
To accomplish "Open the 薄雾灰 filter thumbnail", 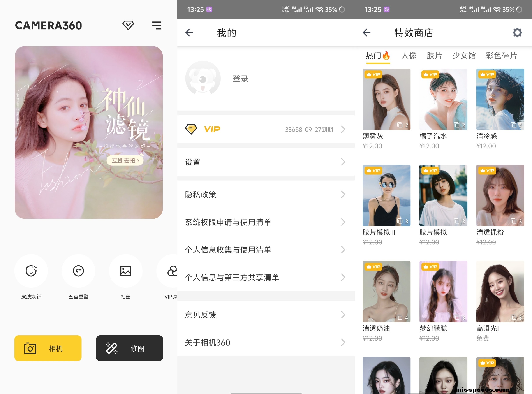I will pyautogui.click(x=386, y=99).
